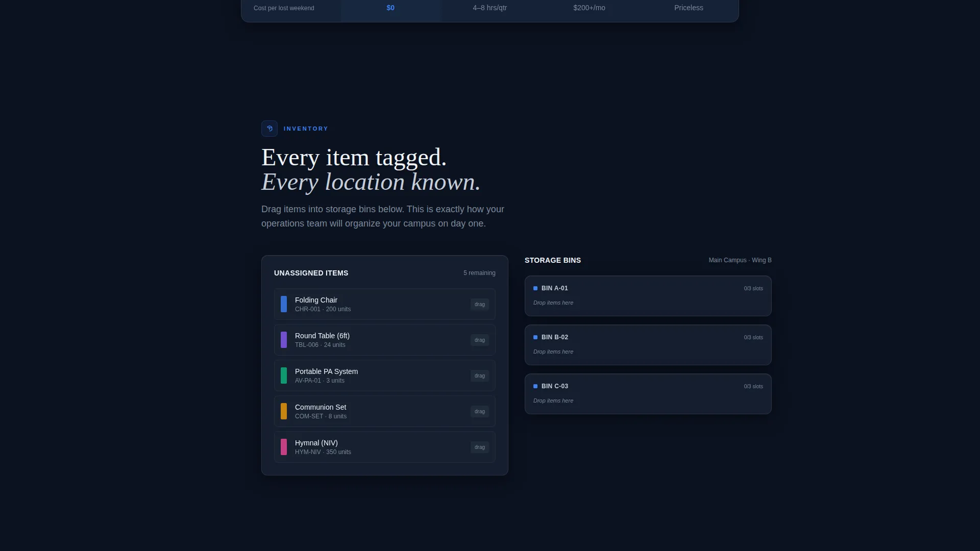Click the 'CHR-001 · 200 units' detail text
This screenshot has height=551, width=980.
pos(323,309)
